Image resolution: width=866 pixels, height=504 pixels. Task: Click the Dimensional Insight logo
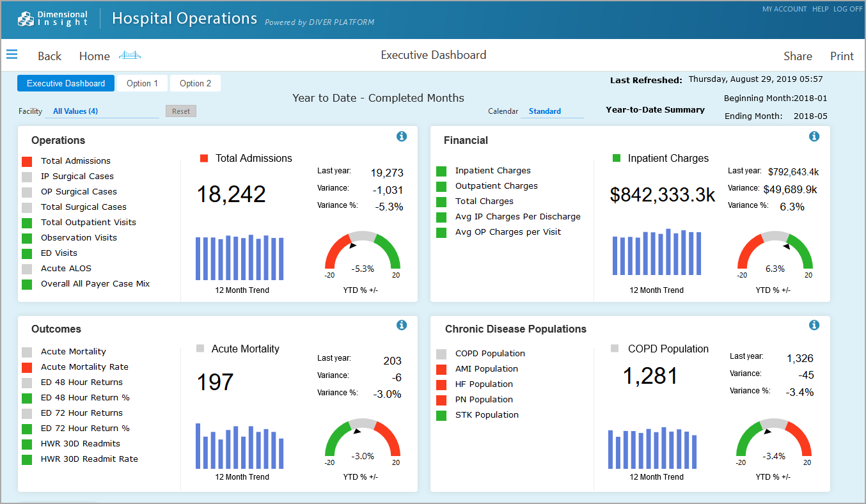tap(53, 19)
